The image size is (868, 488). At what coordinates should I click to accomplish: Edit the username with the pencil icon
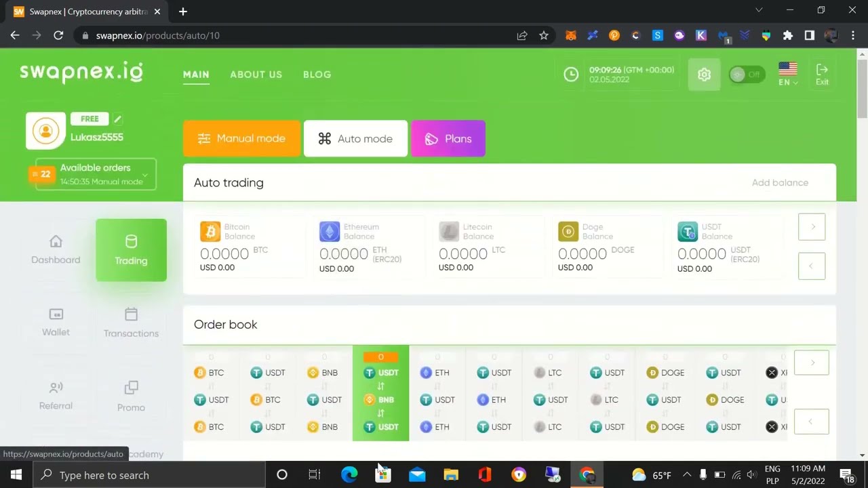click(117, 119)
